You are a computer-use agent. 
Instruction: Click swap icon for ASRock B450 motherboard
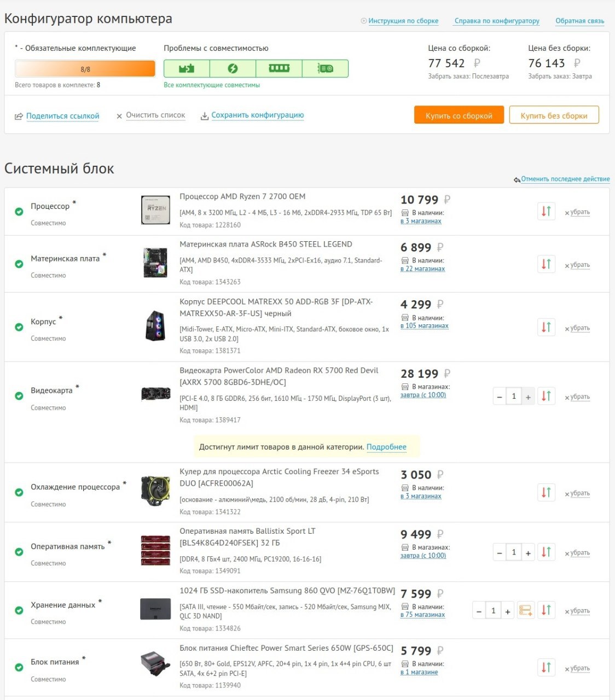coord(546,264)
